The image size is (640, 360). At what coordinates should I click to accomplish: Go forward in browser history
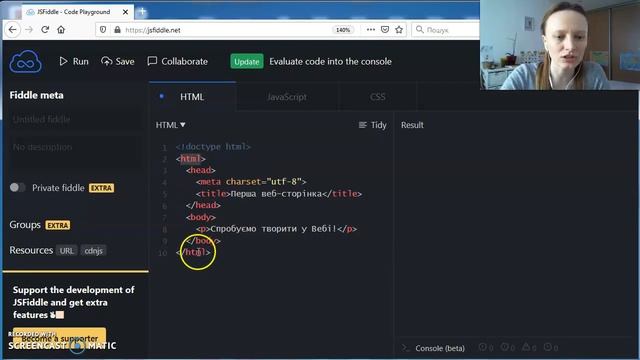pos(29,30)
